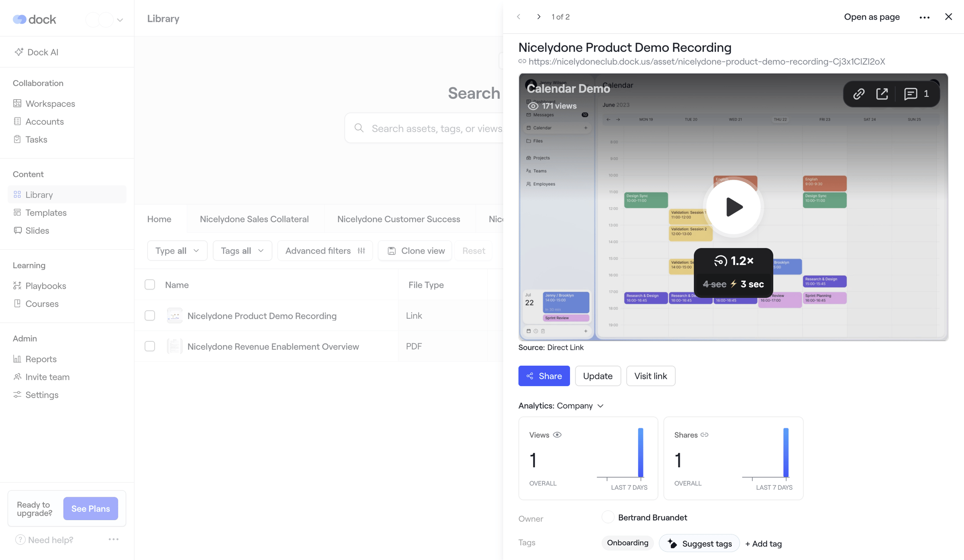Click the search magnifier icon
This screenshot has height=560, width=964.
click(x=359, y=128)
